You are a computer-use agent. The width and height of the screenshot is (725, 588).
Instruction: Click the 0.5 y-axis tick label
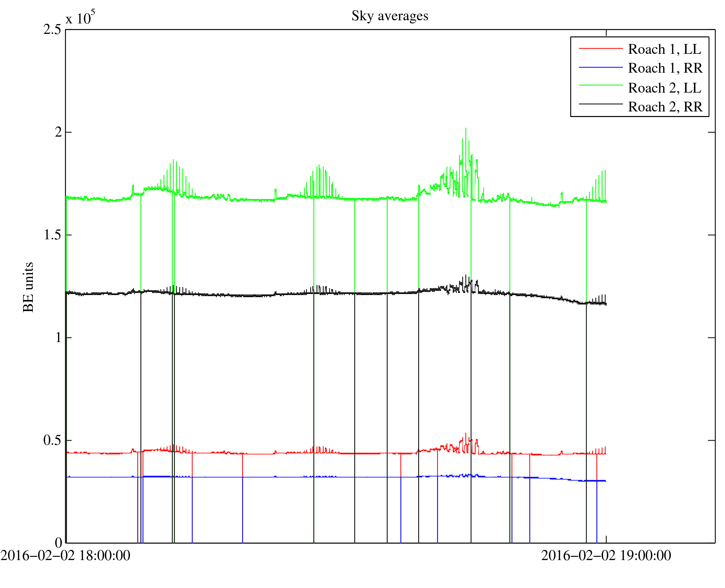(x=52, y=441)
